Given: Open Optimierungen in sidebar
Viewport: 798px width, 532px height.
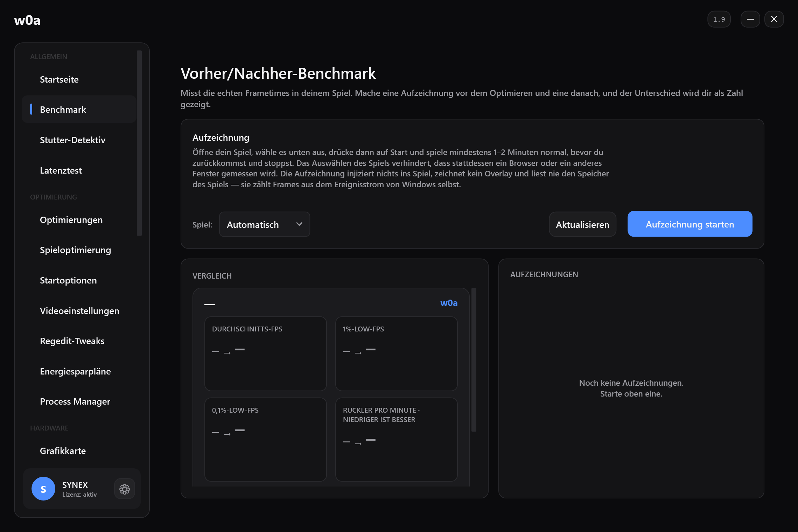Looking at the screenshot, I should 79,220.
